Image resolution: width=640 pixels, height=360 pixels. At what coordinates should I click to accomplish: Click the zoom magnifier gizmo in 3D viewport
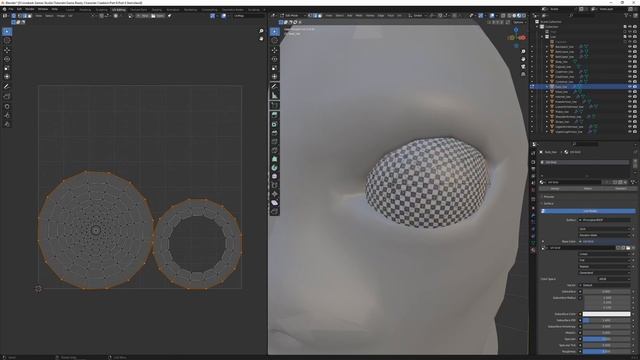[523, 52]
